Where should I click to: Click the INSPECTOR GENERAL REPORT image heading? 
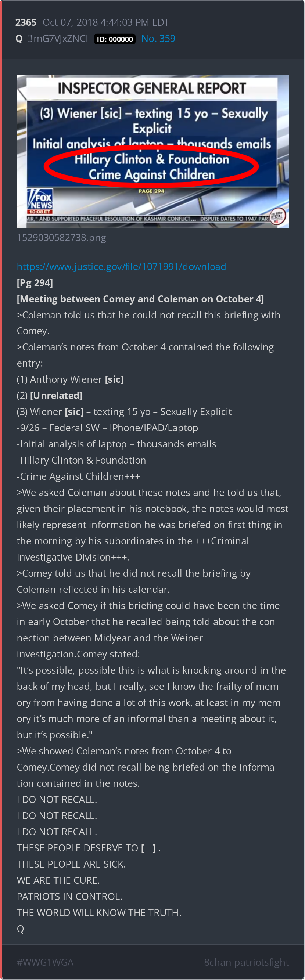pos(151,88)
